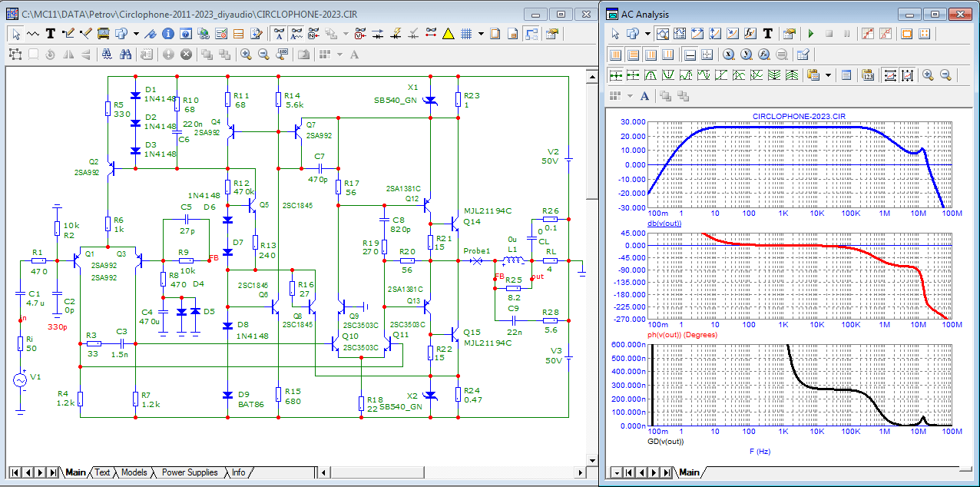The image size is (980, 487).
Task: Click the Pause button in AC Analysis
Action: point(846,34)
